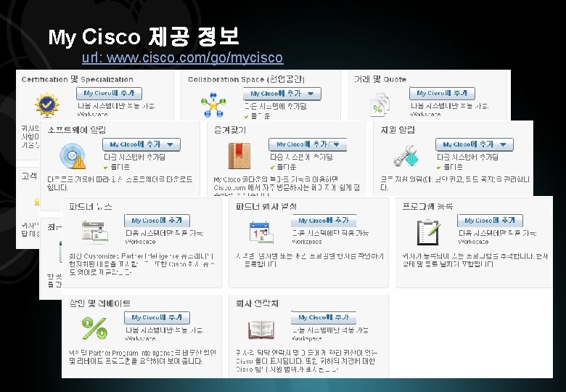Image resolution: width=566 pixels, height=392 pixels.
Task: Click the 거래 및 Quote percent documents icon
Action: click(380, 105)
